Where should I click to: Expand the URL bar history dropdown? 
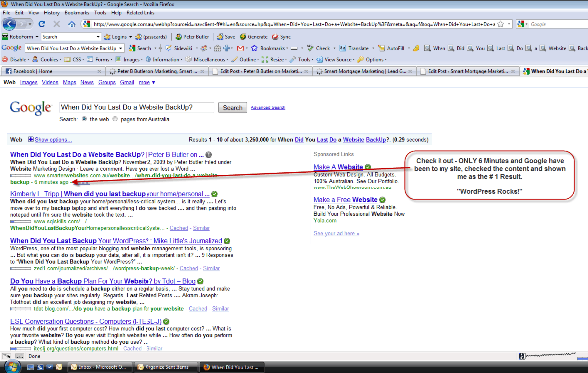tap(509, 24)
